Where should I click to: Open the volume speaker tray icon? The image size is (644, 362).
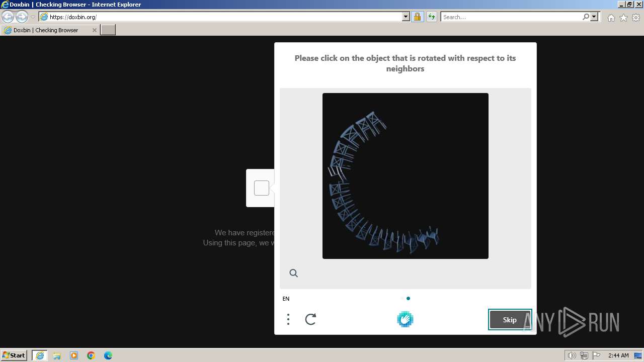tap(572, 355)
